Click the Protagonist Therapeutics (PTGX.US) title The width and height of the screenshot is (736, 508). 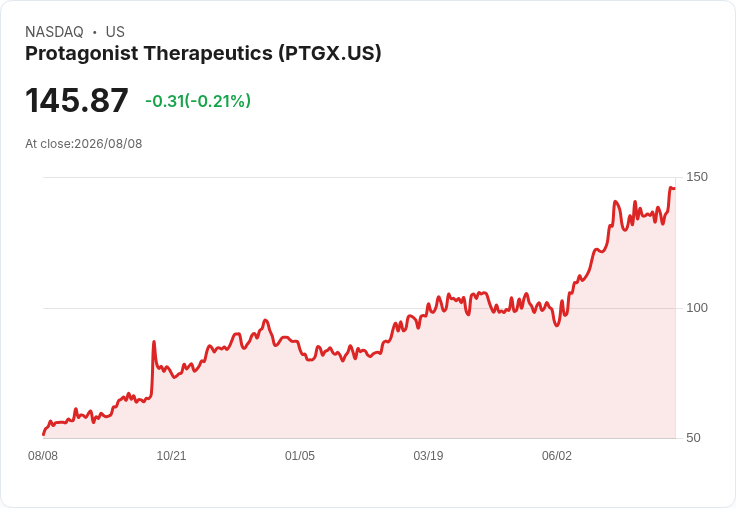[203, 54]
